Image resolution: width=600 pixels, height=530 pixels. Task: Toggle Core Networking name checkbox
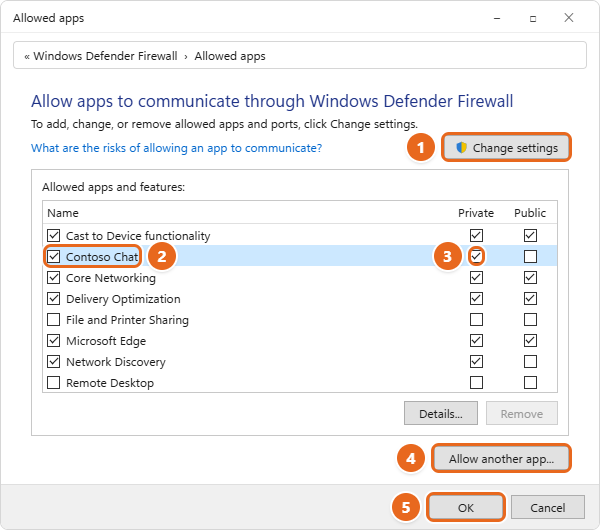pyautogui.click(x=54, y=277)
